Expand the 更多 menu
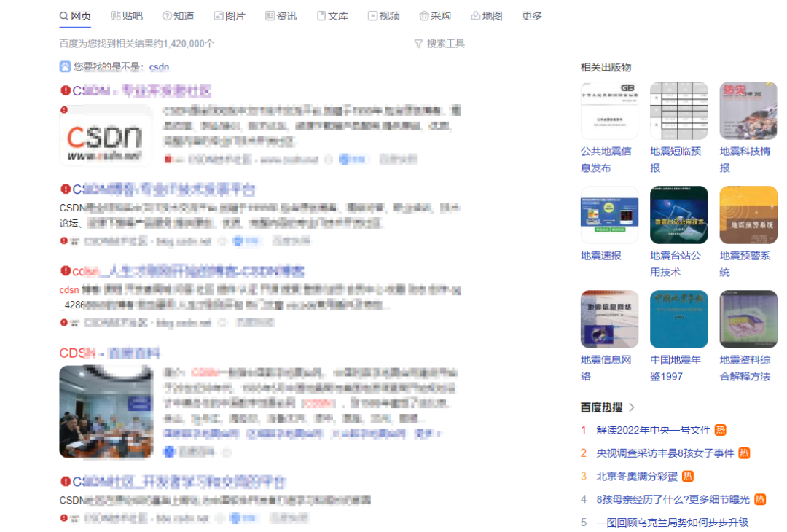Image resolution: width=787 pixels, height=532 pixels. coord(532,16)
